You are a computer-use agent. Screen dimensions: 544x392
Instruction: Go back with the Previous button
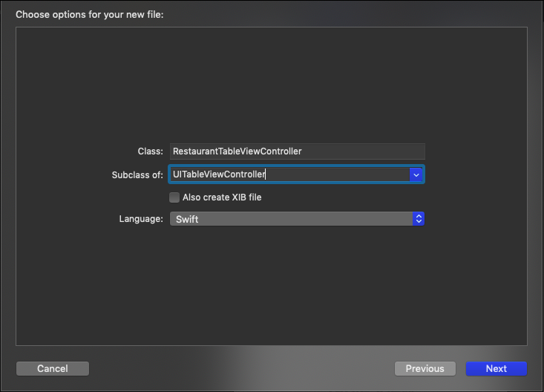tap(425, 368)
